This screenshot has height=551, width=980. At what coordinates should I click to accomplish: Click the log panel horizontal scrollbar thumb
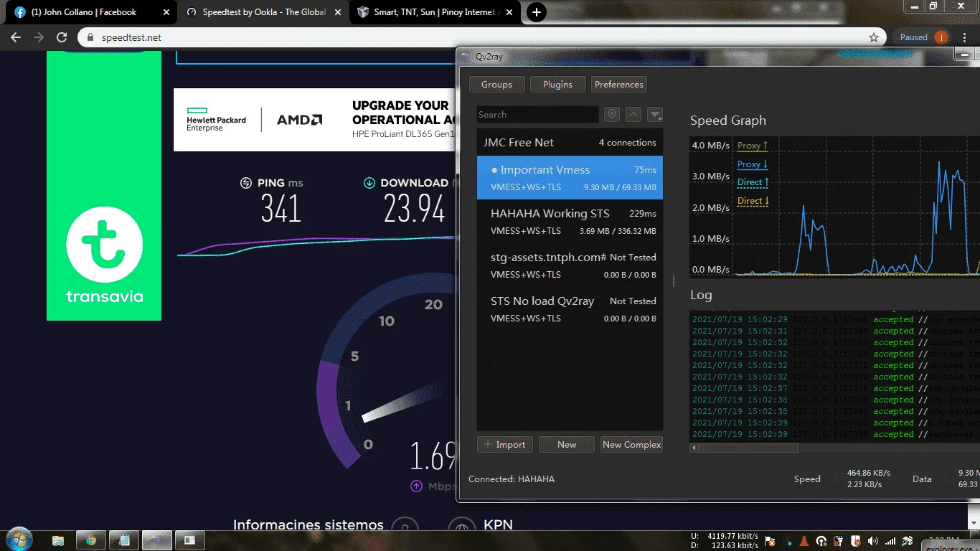749,448
